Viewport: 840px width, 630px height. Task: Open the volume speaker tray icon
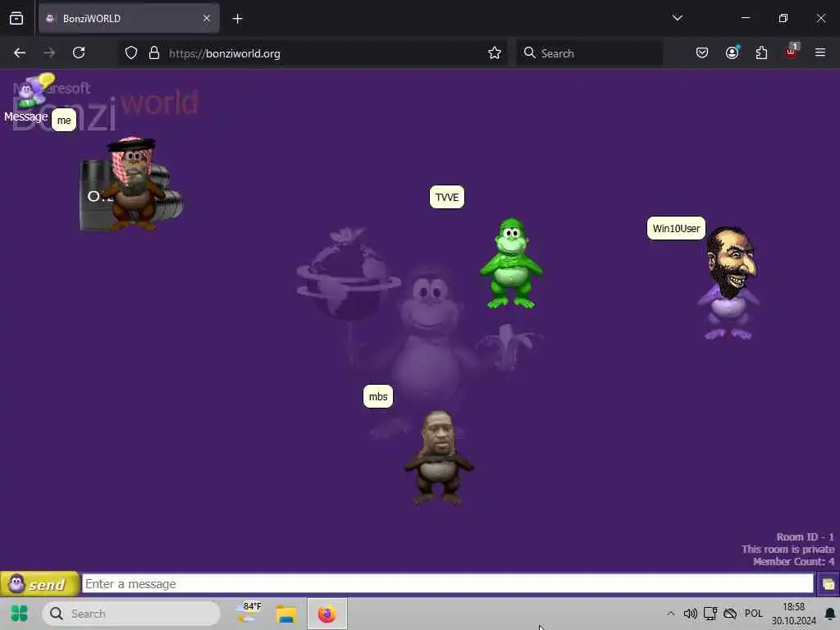(x=690, y=614)
